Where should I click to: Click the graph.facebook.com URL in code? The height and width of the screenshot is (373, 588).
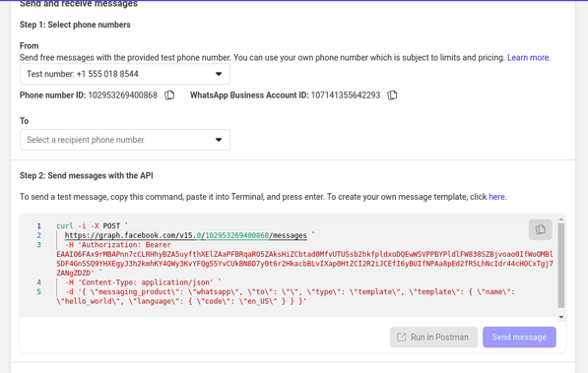pos(185,235)
